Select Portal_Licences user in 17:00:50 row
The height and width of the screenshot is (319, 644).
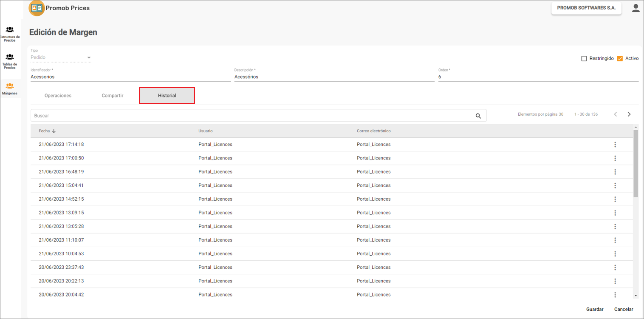(x=215, y=158)
